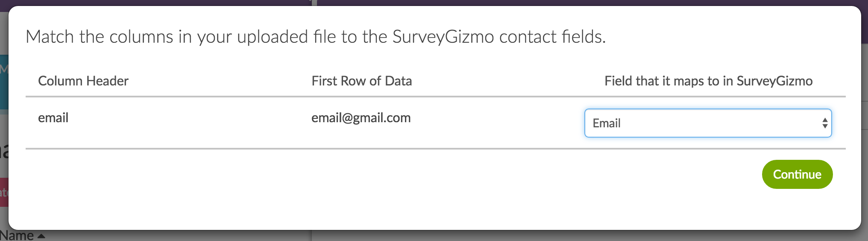868x241 pixels.
Task: Click the Name column header behind the dialog
Action: pos(17,236)
